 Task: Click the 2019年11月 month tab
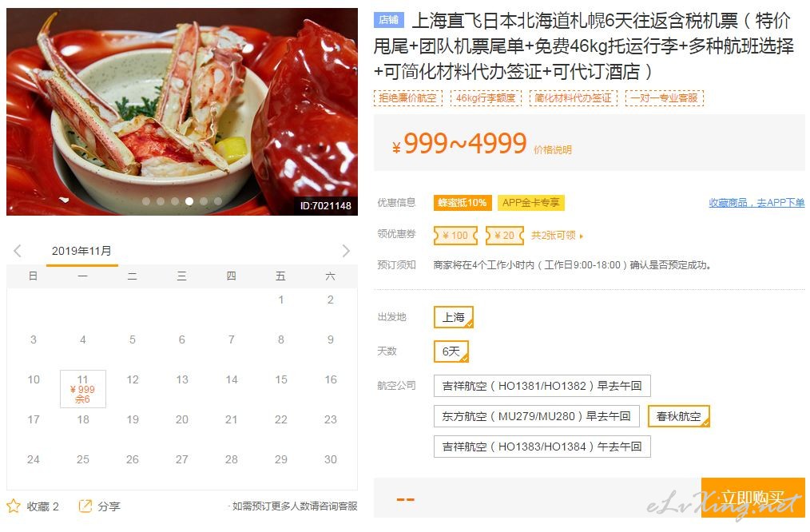(81, 251)
